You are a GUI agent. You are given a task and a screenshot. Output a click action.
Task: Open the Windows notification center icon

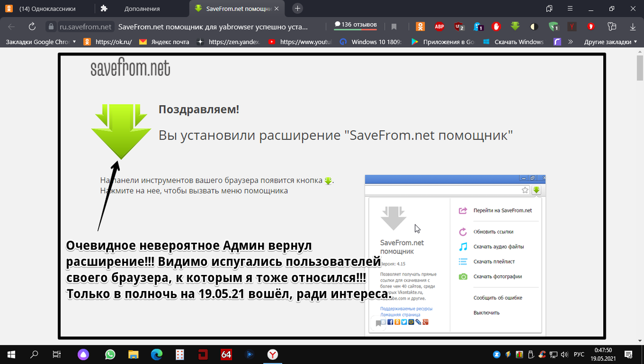coord(630,354)
